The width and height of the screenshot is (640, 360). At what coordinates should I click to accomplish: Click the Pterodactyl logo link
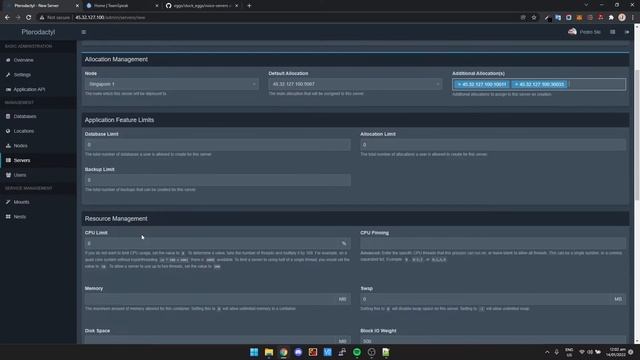pyautogui.click(x=38, y=32)
